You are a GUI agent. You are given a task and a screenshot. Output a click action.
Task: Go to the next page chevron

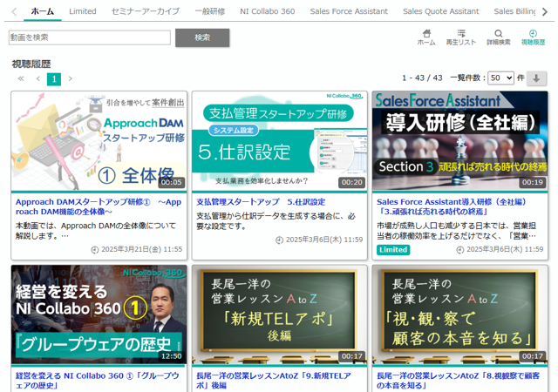[70, 79]
